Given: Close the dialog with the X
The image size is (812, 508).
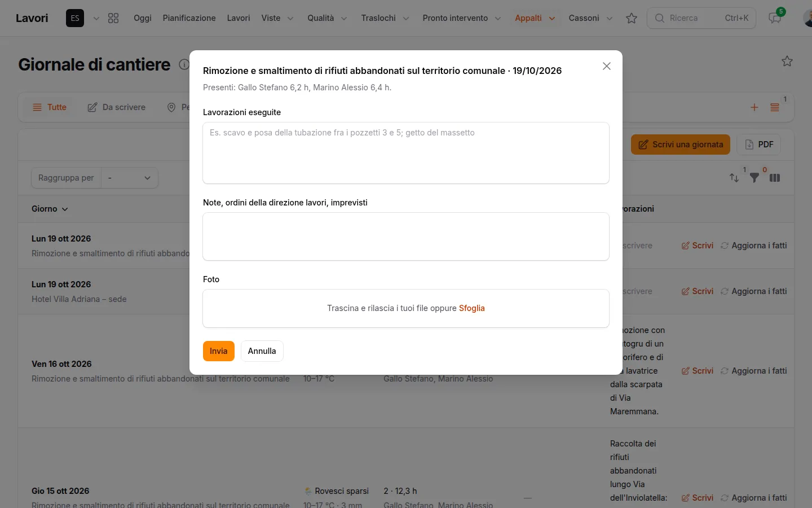Looking at the screenshot, I should [607, 66].
